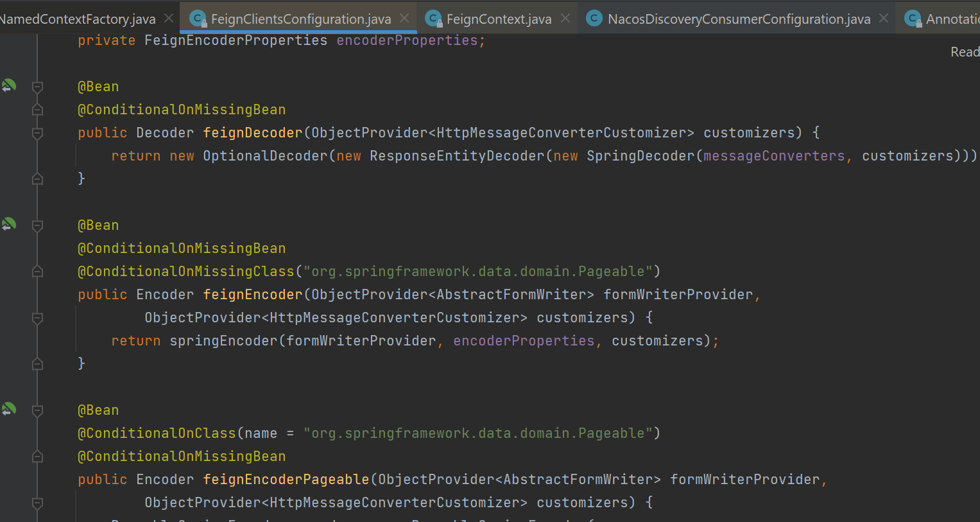Click the class file icon on FeignClientsConfiguration.java tab
The width and height of the screenshot is (980, 522).
click(198, 19)
